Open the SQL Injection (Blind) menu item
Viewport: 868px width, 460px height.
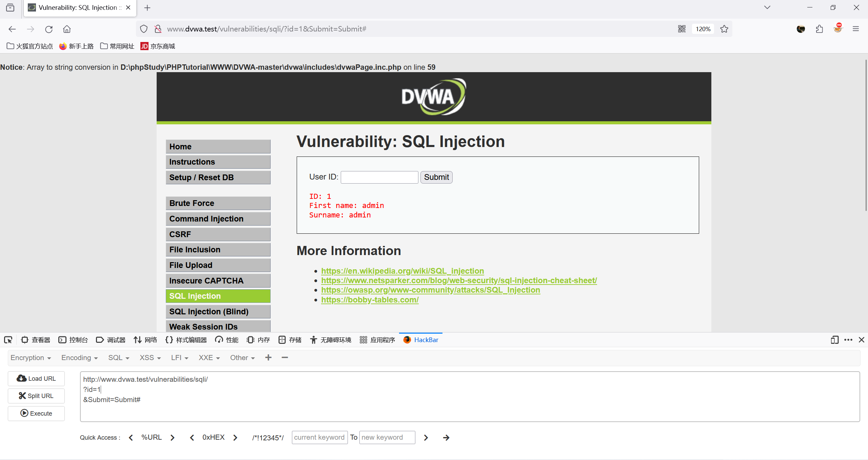coord(218,312)
